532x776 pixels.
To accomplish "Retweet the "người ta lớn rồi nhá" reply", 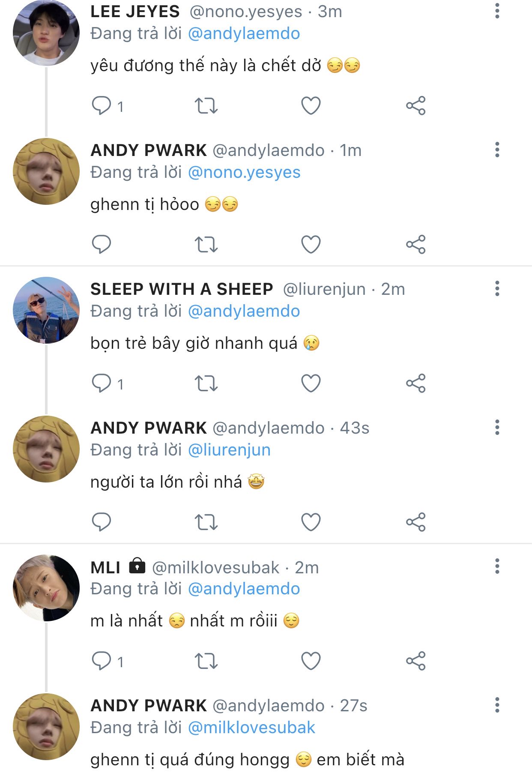I will point(206,522).
